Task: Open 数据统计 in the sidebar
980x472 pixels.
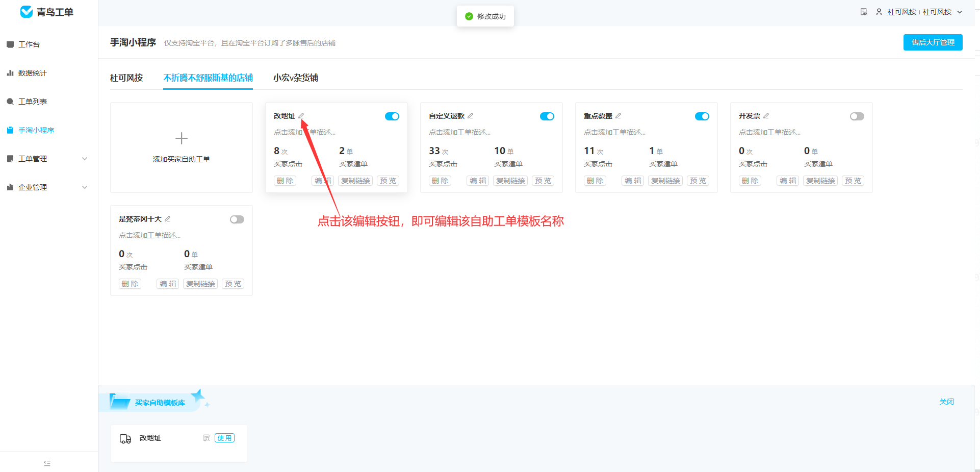Action: pyautogui.click(x=49, y=73)
